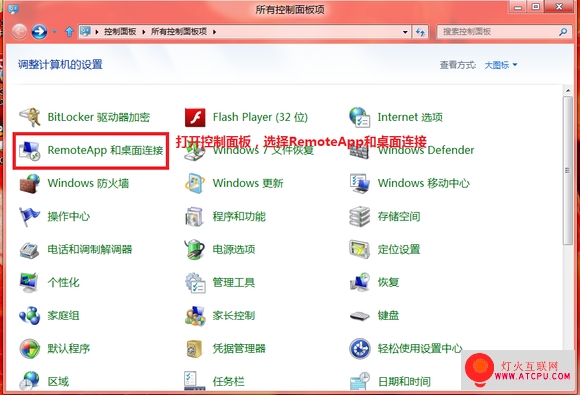Open the 程序和功能 icon
The image size is (580, 395).
[x=195, y=216]
